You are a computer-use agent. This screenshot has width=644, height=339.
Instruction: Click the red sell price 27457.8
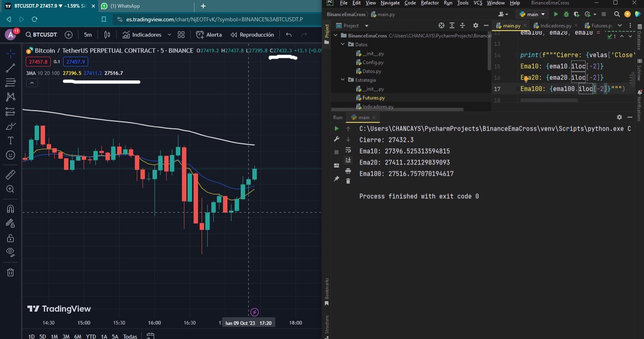38,62
